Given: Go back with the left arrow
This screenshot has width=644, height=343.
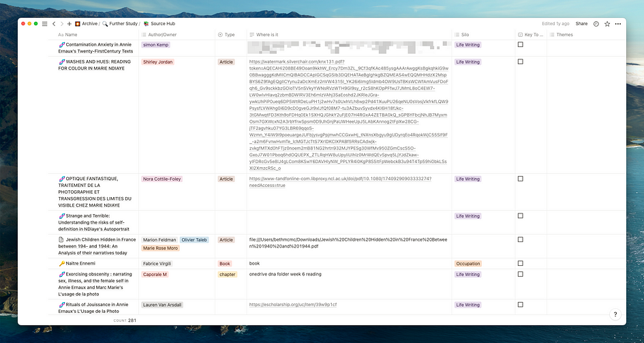Looking at the screenshot, I should [x=54, y=23].
